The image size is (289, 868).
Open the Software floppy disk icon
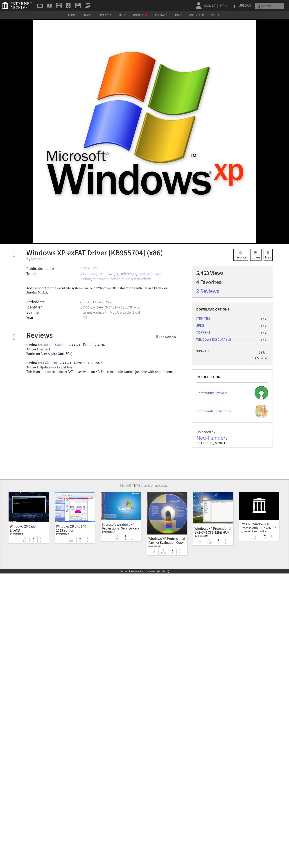(78, 5)
